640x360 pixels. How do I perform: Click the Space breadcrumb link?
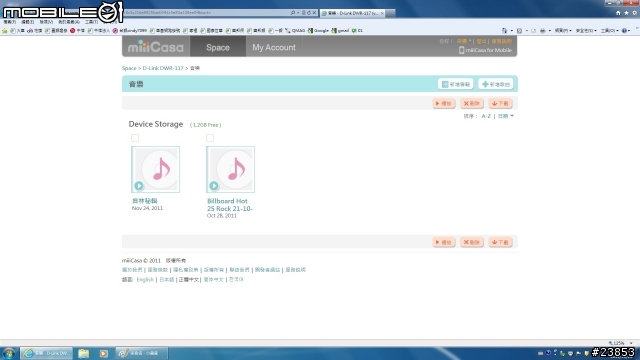[x=129, y=68]
